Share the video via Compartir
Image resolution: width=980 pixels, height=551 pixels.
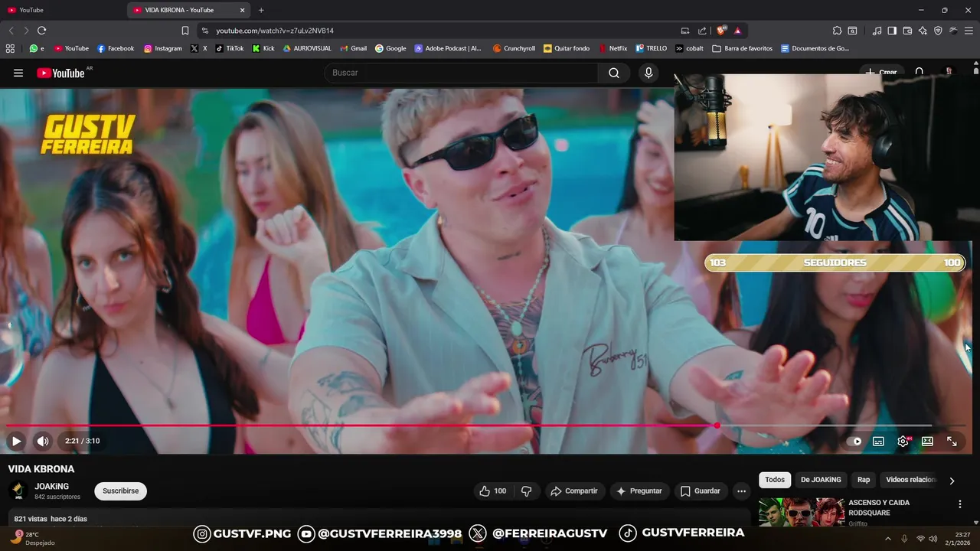[x=574, y=491]
